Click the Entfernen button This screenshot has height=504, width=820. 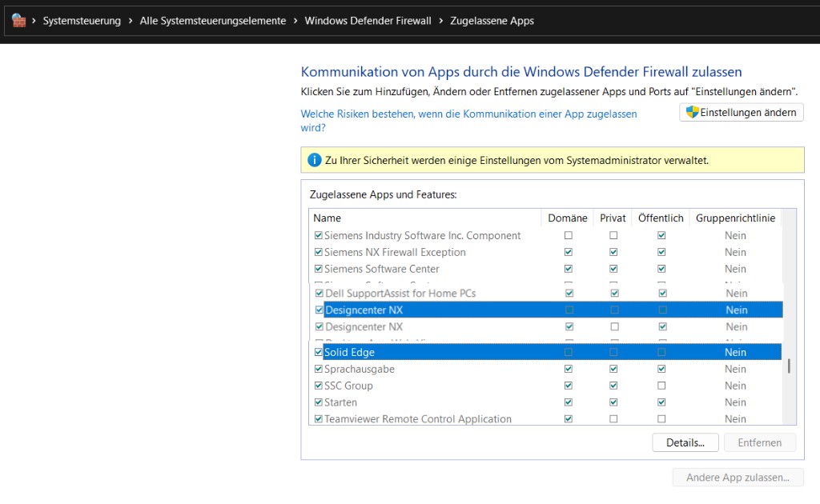[760, 442]
